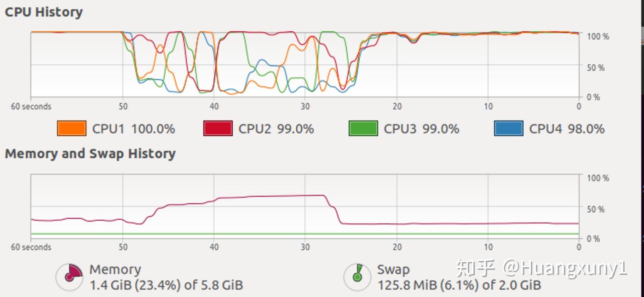Click inside the CPU History graph area
Screen dimensions: 644x297
[305, 64]
